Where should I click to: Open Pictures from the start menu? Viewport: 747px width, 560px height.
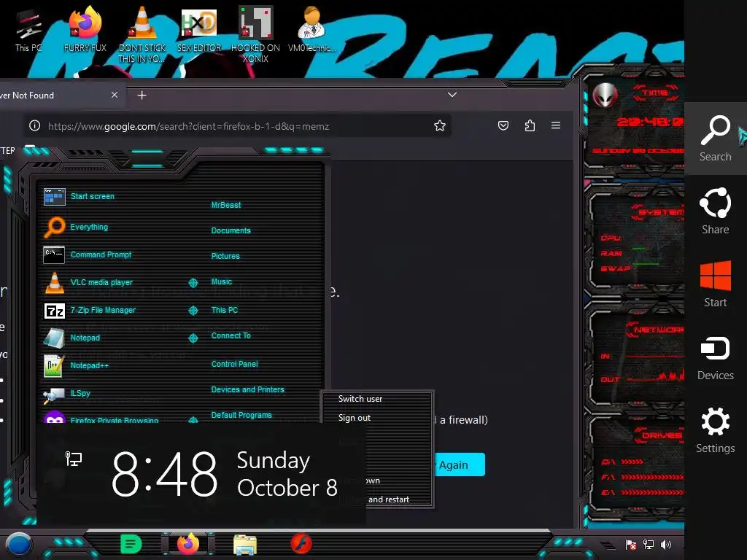point(225,256)
